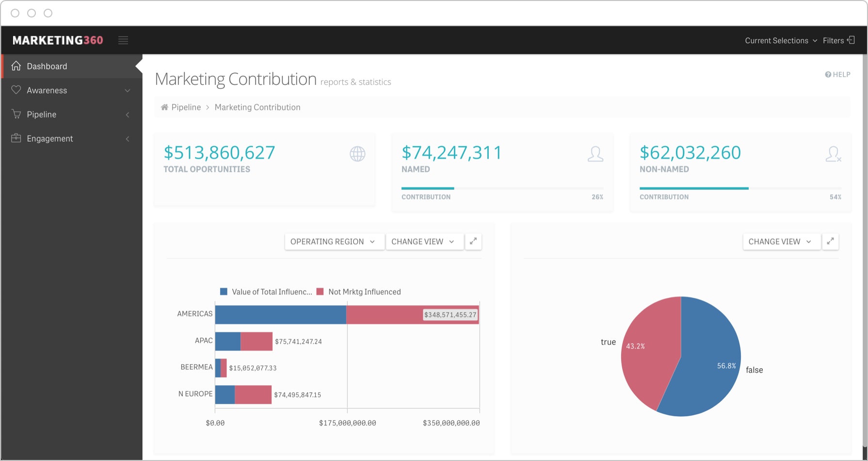Click the $62,032,260 non-named value
868x461 pixels.
click(690, 153)
